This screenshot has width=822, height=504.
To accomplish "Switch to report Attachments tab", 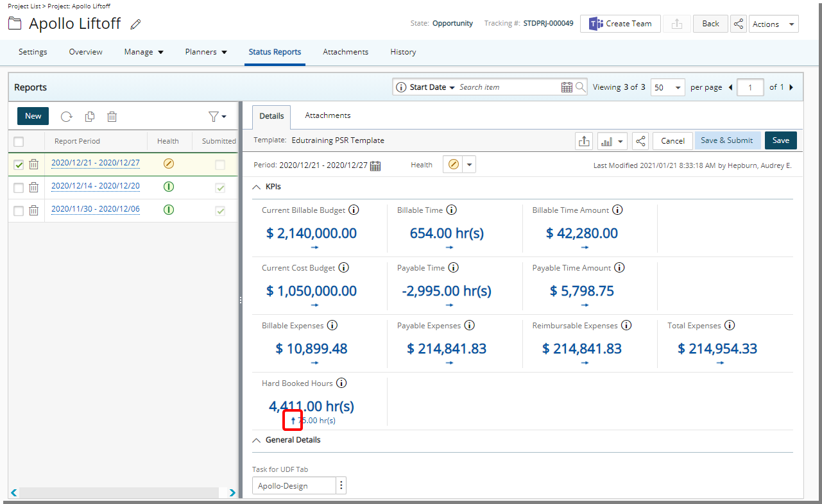I will point(327,115).
